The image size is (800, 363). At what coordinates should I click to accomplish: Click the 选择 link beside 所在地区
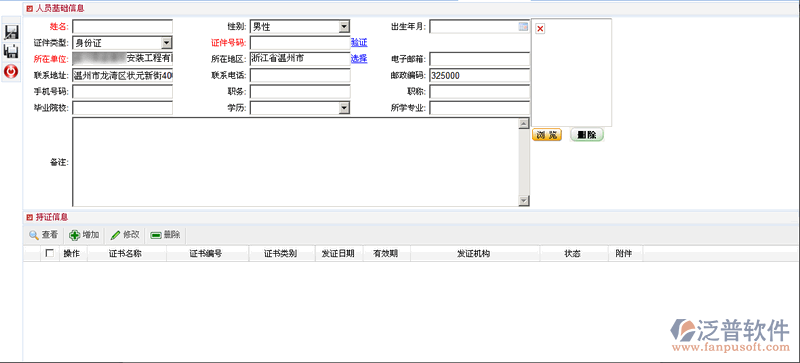point(359,59)
